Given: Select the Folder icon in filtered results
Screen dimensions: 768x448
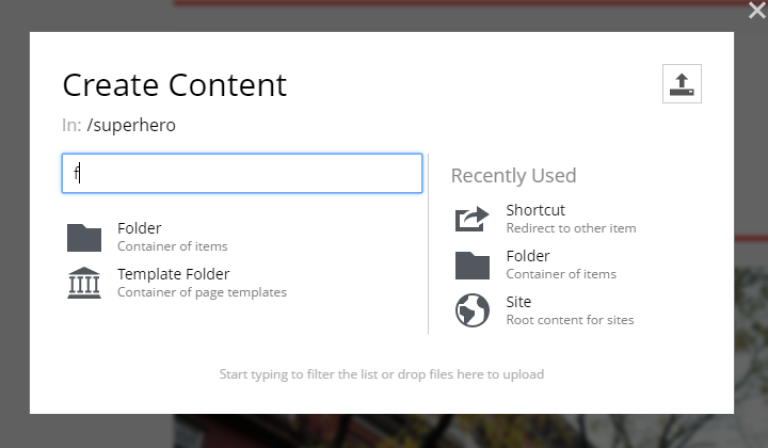Looking at the screenshot, I should [84, 238].
